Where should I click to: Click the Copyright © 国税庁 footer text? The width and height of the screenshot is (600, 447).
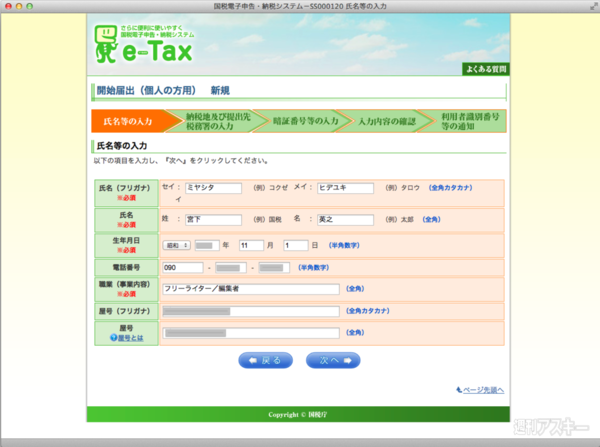point(298,414)
